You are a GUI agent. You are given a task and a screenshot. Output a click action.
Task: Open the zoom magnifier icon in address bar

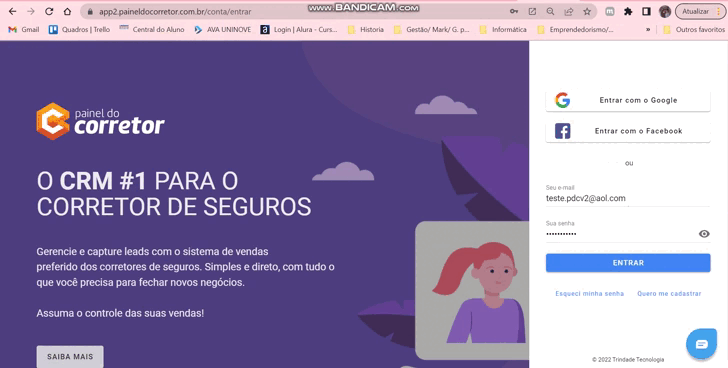click(550, 12)
